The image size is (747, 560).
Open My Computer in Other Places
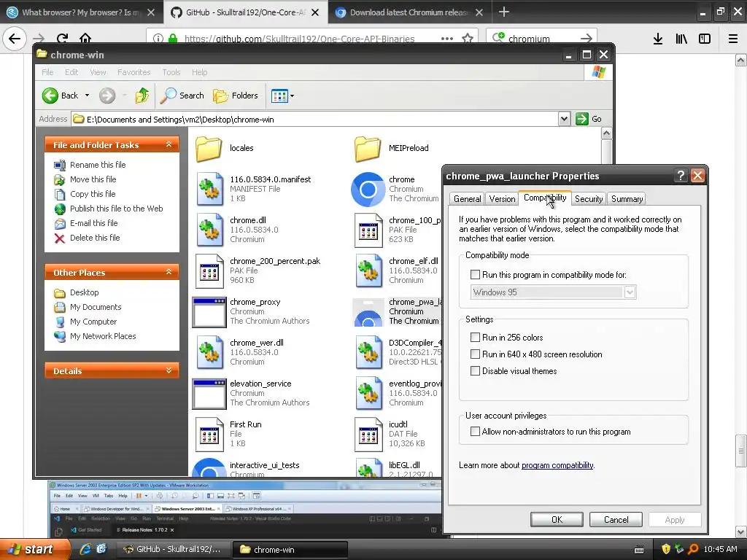pos(93,322)
